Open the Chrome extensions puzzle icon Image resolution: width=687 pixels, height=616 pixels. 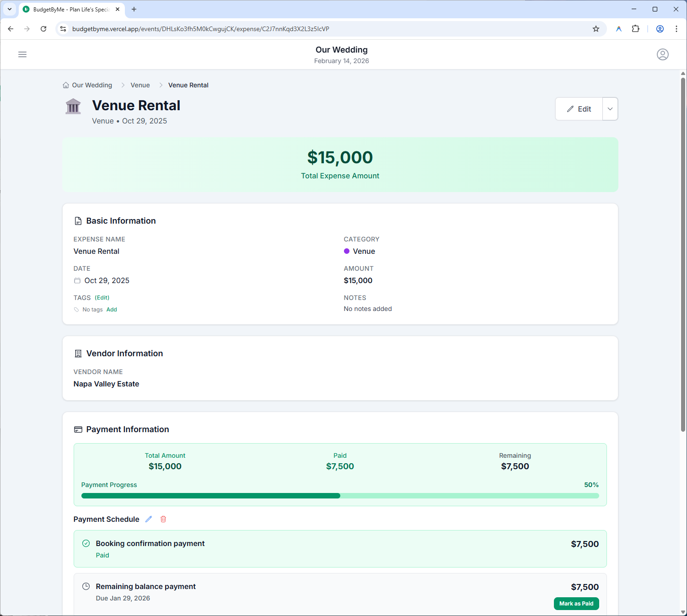tap(636, 28)
